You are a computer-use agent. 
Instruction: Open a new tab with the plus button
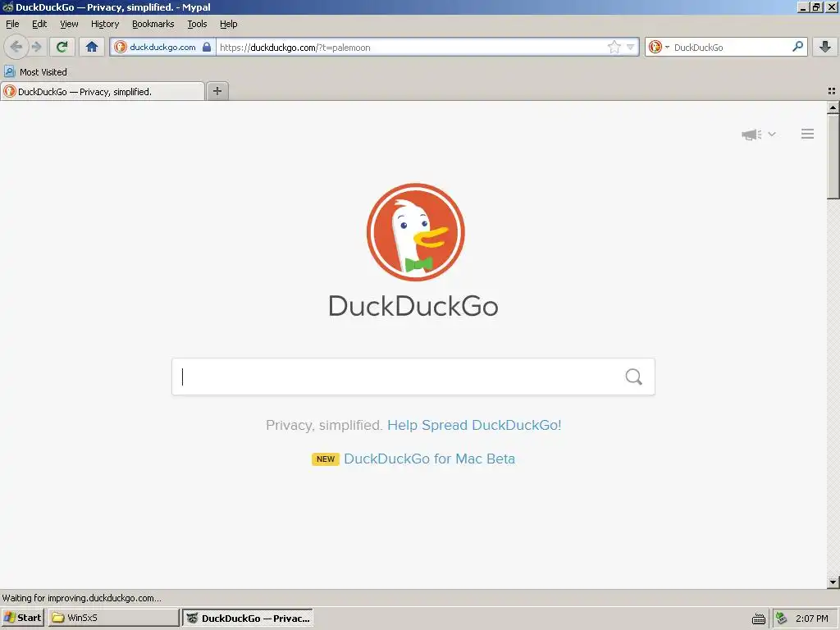point(217,91)
